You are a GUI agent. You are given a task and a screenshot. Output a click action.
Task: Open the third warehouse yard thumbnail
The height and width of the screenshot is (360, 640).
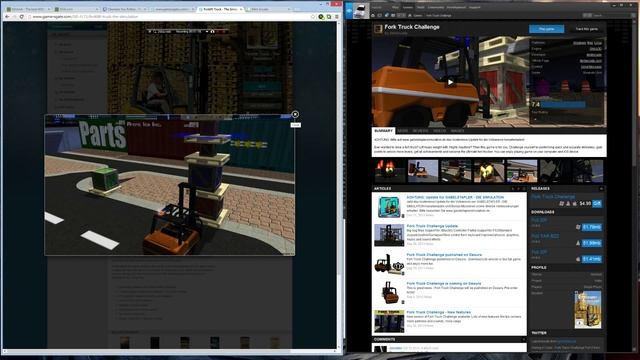click(456, 171)
